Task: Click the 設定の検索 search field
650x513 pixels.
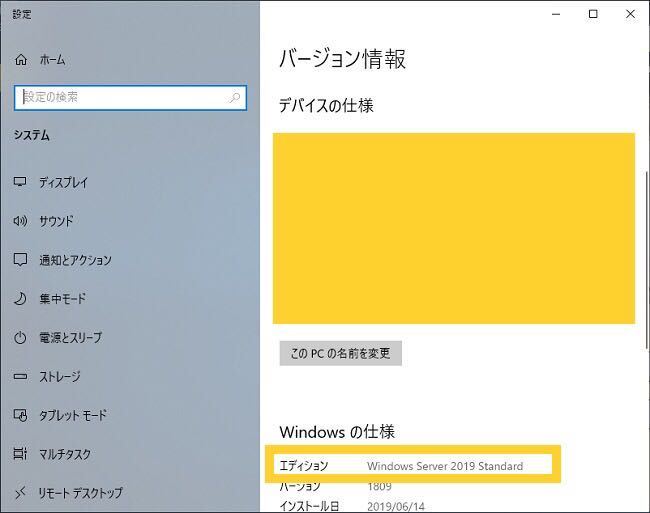Action: coord(130,98)
